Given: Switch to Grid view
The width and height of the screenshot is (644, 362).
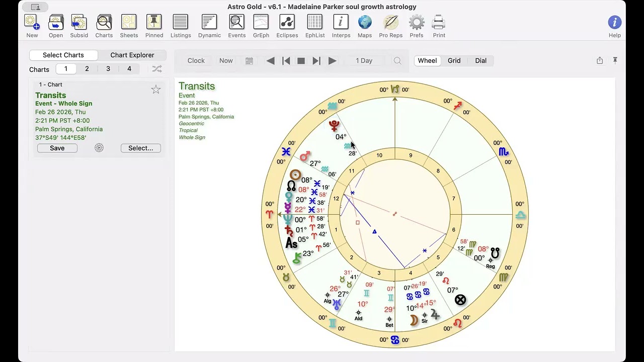Looking at the screenshot, I should click(454, 60).
